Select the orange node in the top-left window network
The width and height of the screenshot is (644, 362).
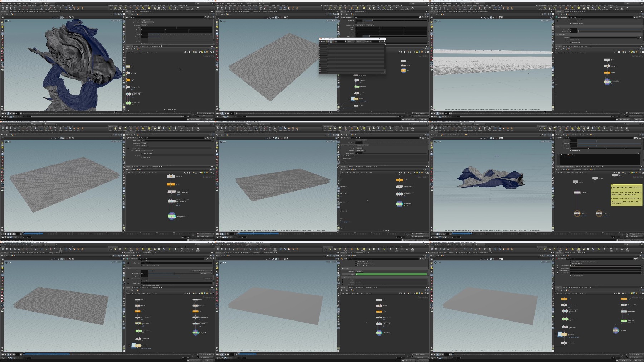tap(128, 80)
